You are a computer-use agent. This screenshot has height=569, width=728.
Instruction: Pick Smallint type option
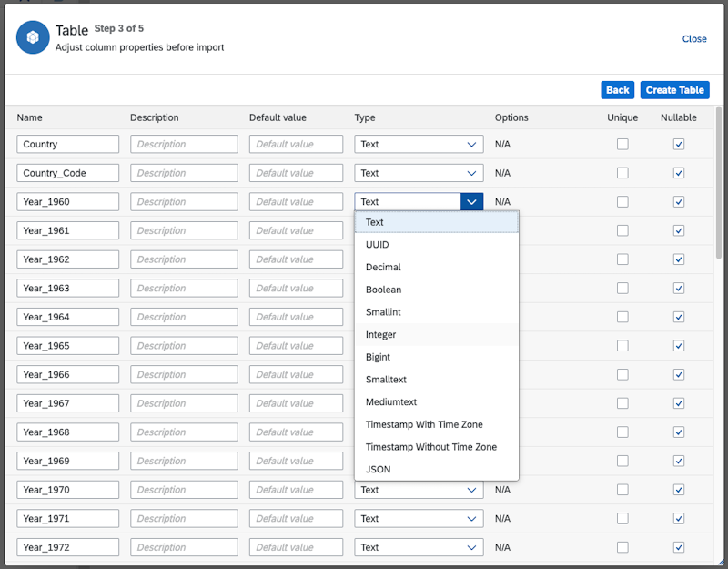pos(437,312)
